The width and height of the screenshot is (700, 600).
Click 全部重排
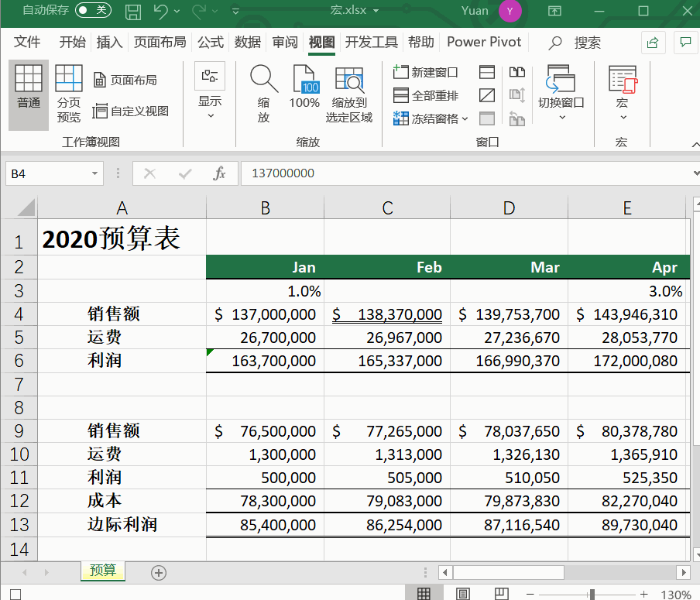pos(425,95)
